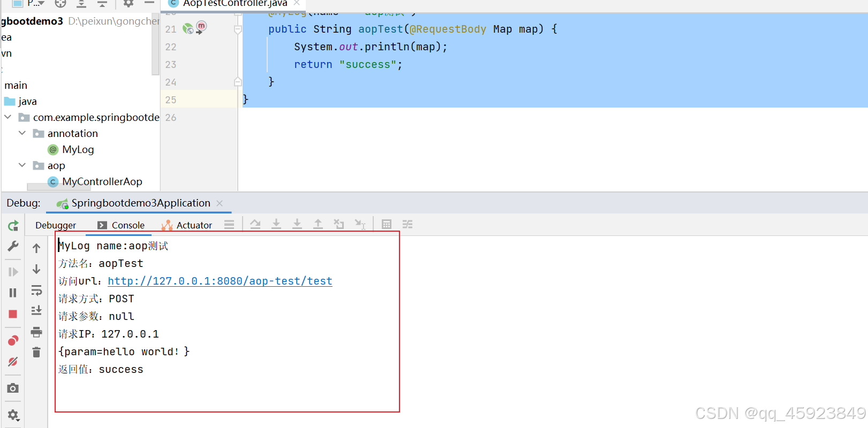Select the Console tab
Viewport: 868px width, 428px height.
click(x=121, y=225)
